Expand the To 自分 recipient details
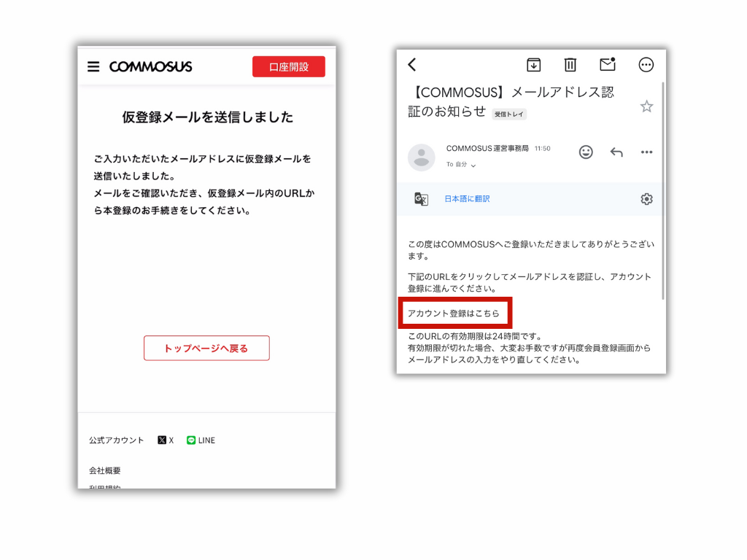The width and height of the screenshot is (747, 560). [461, 164]
